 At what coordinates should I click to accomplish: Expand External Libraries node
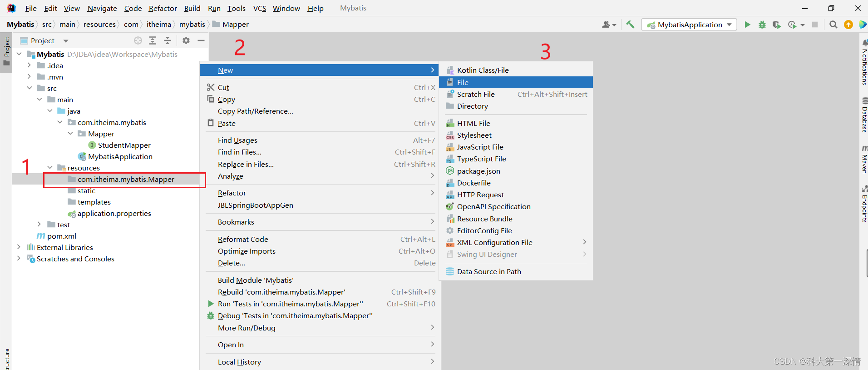tap(19, 247)
